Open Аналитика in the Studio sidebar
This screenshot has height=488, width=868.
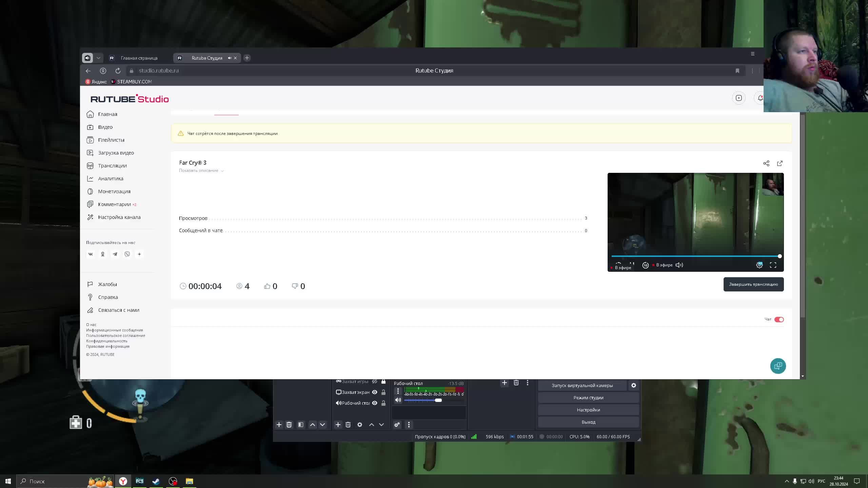click(x=111, y=179)
